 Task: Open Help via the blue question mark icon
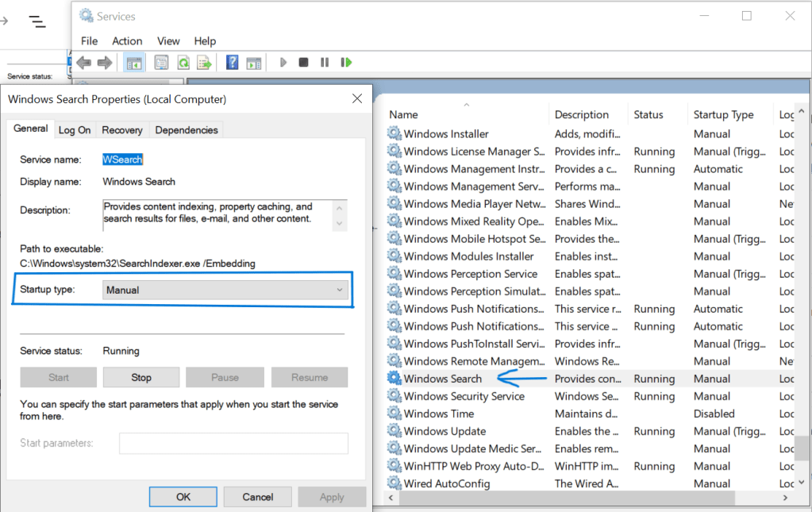[x=233, y=63]
